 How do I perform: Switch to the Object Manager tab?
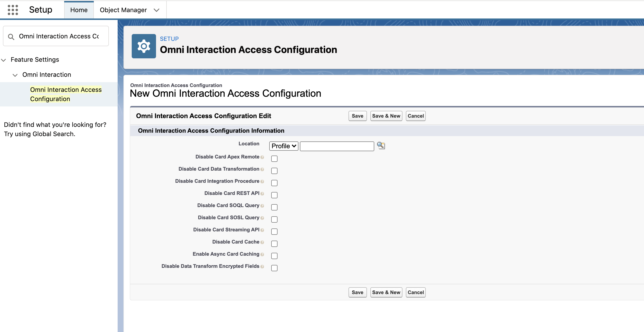(x=123, y=10)
